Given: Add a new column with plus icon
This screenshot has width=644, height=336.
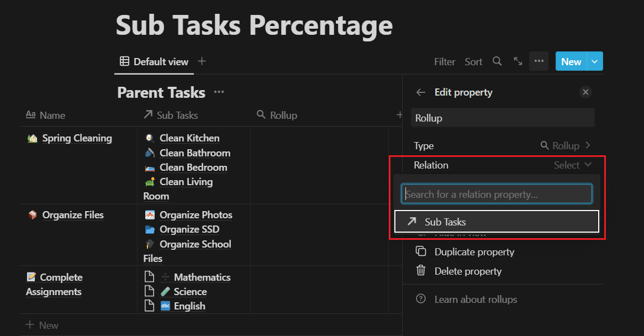Looking at the screenshot, I should pyautogui.click(x=399, y=115).
